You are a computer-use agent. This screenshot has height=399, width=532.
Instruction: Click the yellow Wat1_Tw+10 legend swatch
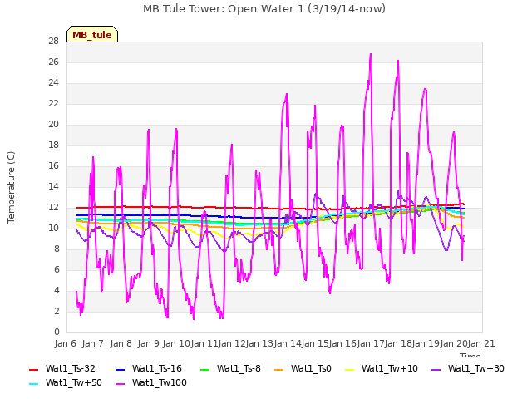350,369
